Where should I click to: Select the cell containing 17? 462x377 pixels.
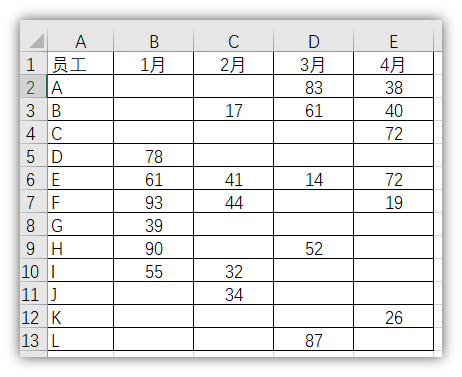[x=234, y=109]
